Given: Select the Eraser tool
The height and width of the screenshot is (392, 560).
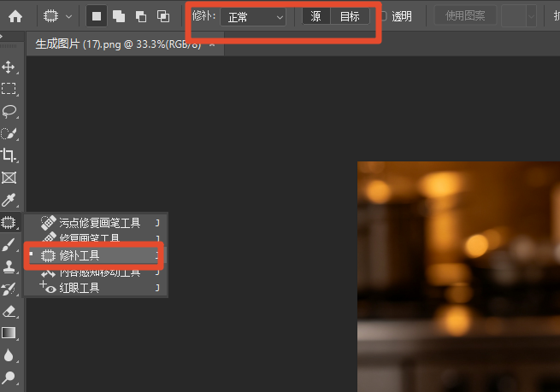Looking at the screenshot, I should (x=9, y=311).
